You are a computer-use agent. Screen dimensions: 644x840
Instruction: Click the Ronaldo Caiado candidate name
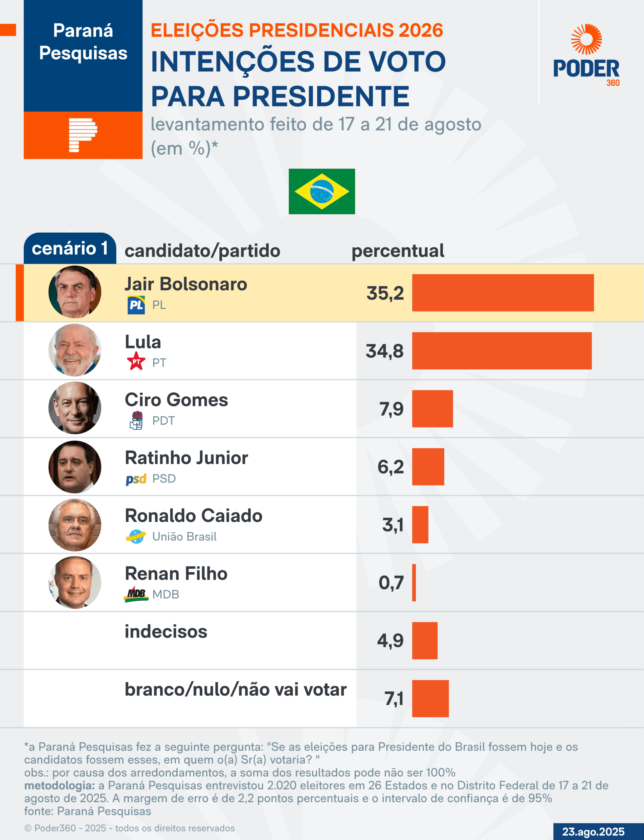click(x=193, y=515)
